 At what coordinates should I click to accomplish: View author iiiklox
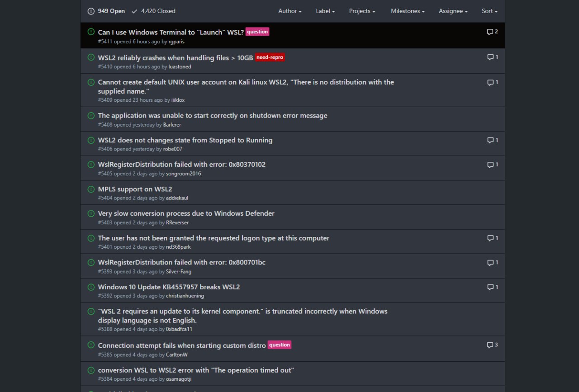178,100
